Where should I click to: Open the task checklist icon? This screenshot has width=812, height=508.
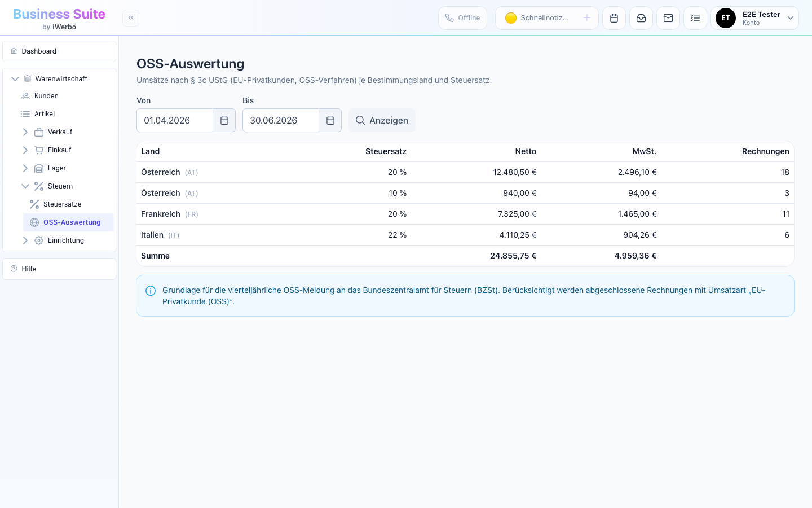[x=695, y=18]
